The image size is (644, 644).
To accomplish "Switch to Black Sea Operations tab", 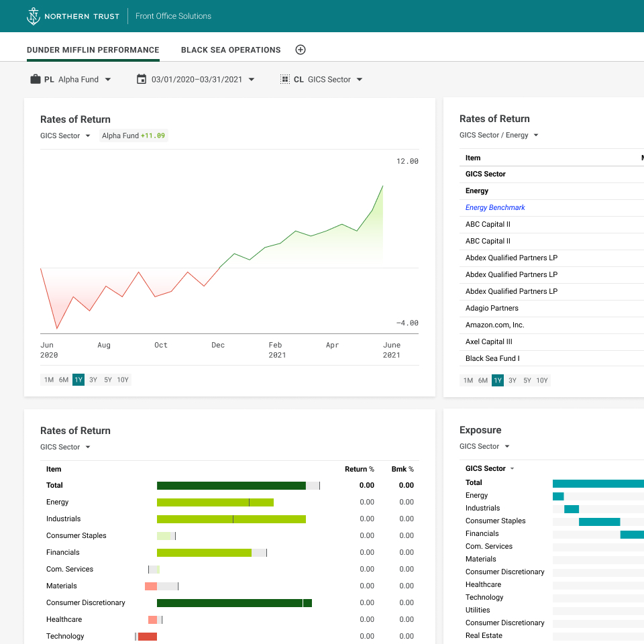I will point(231,50).
